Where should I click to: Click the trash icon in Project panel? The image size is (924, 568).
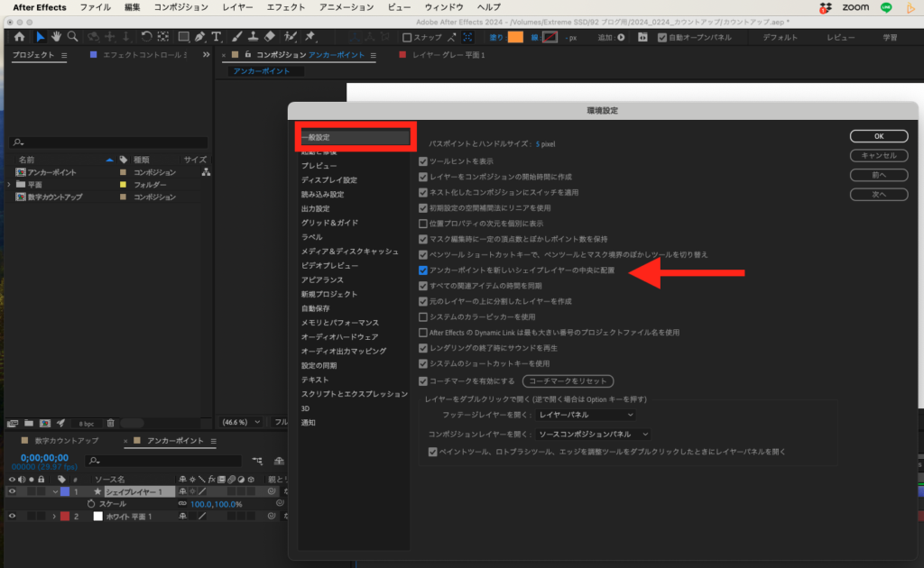tap(110, 422)
